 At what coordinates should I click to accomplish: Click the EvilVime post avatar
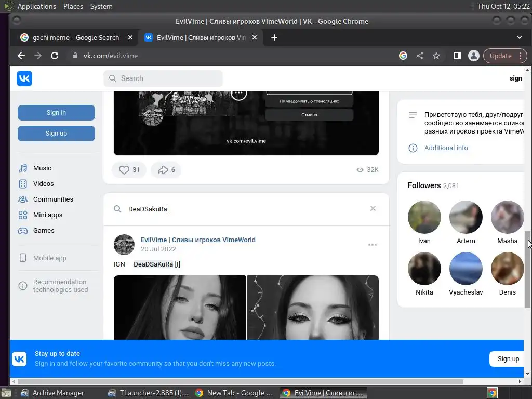(124, 245)
